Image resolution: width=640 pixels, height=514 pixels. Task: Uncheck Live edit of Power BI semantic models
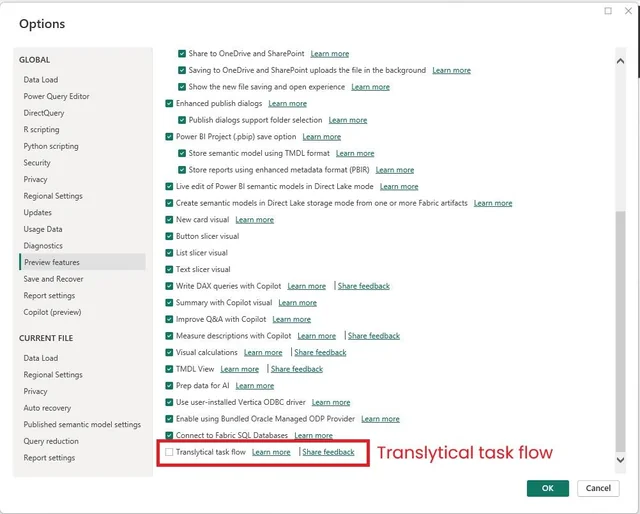pos(169,186)
